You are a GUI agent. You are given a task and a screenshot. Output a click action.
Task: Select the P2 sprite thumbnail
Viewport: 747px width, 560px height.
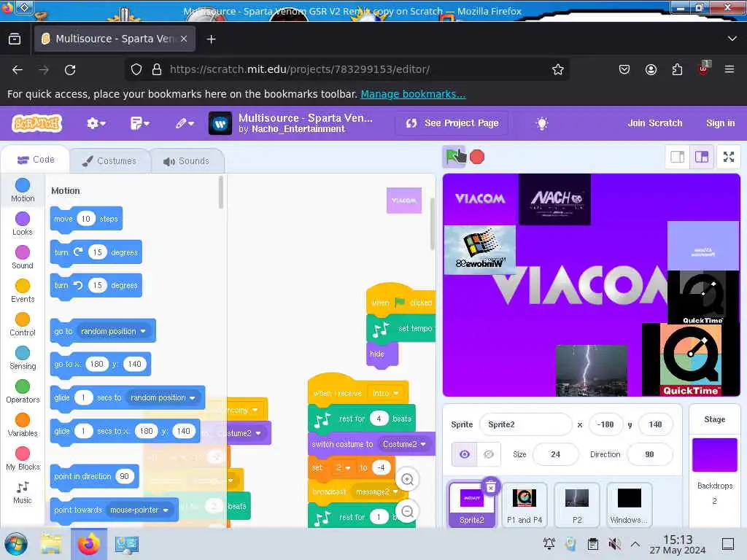click(x=576, y=505)
